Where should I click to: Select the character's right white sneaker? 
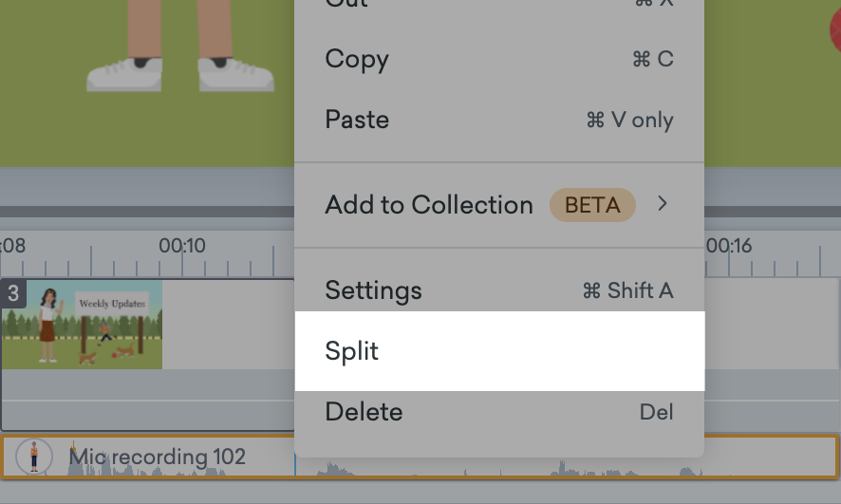(234, 73)
